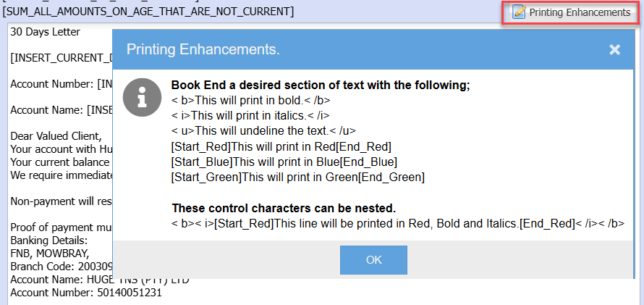
Task: Click the "30 Days Letter" line
Action: coord(45,32)
